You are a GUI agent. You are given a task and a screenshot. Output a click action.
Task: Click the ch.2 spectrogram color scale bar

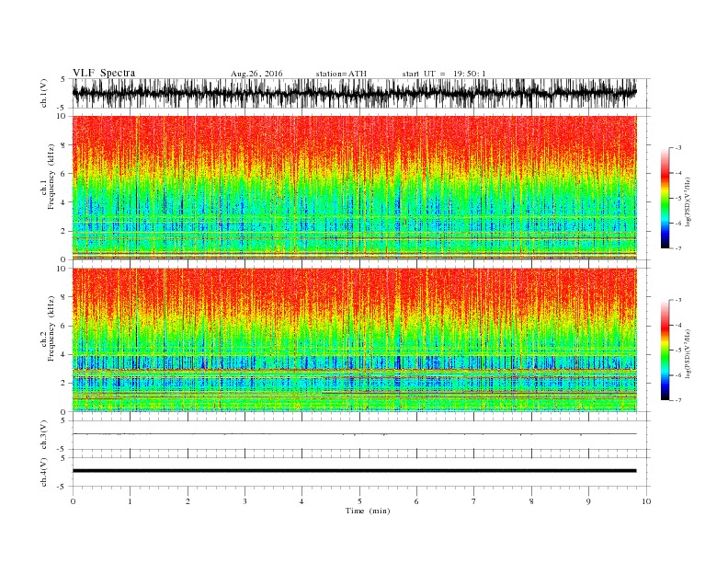click(665, 350)
